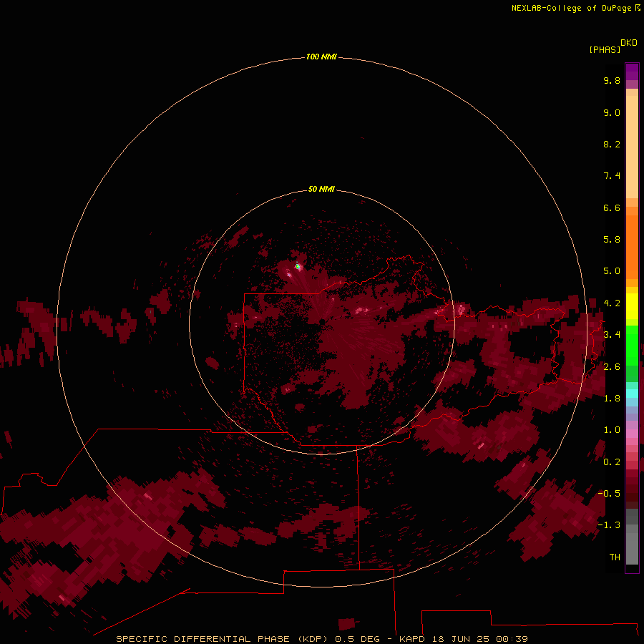Click the 50 NMI range ring label
The width and height of the screenshot is (644, 644).
tap(321, 189)
